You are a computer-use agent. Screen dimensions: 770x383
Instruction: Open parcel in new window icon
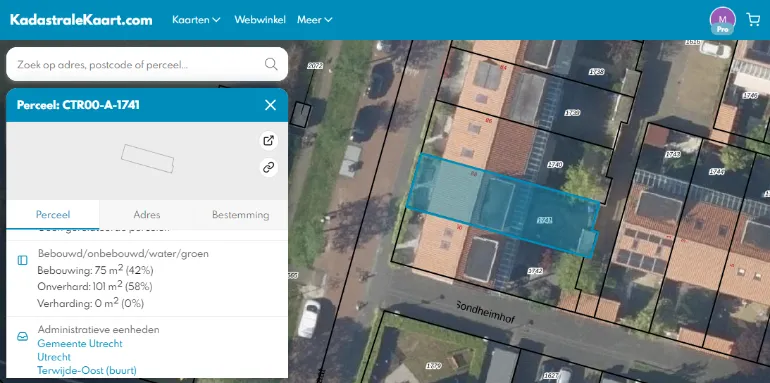click(x=268, y=140)
